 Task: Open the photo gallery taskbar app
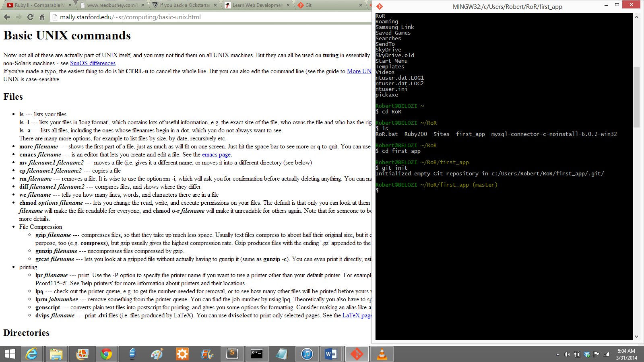82,354
